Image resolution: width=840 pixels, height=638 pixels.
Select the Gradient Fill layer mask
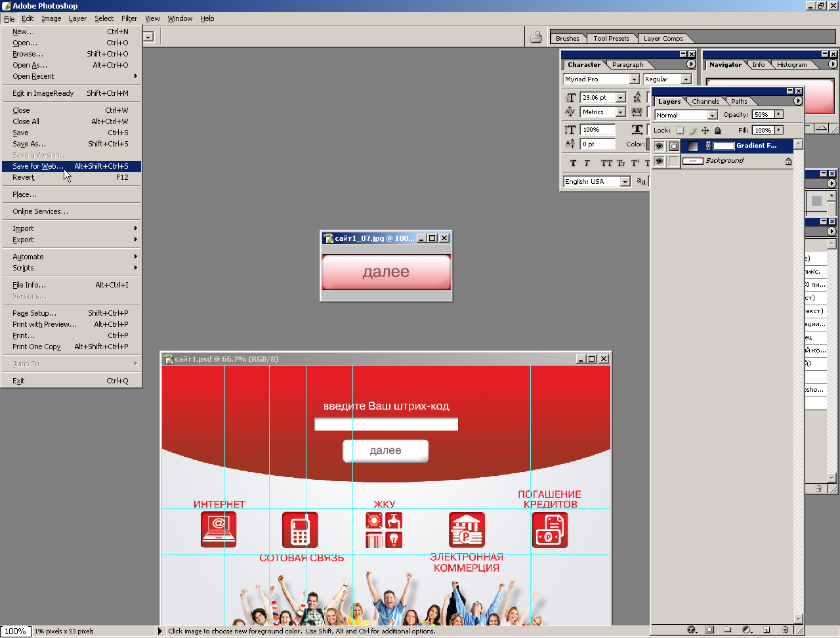[x=723, y=146]
